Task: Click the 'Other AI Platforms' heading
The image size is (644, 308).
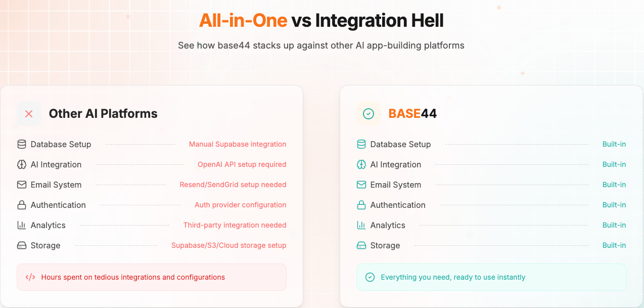Action: (x=103, y=114)
